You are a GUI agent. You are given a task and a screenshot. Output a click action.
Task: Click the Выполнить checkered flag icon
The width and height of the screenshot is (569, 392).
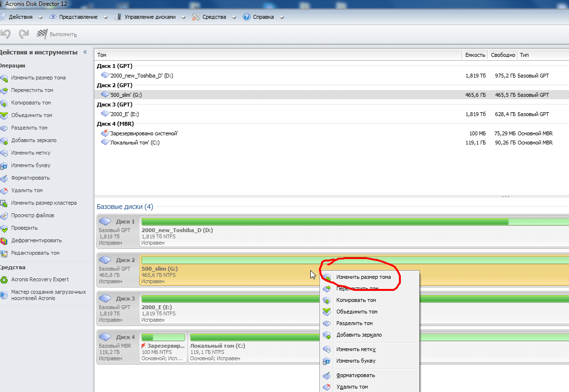point(42,34)
